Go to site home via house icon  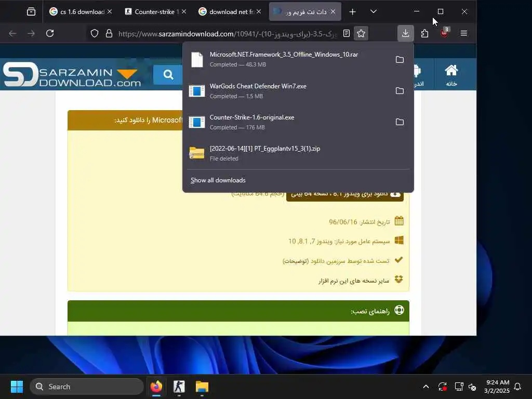point(451,75)
